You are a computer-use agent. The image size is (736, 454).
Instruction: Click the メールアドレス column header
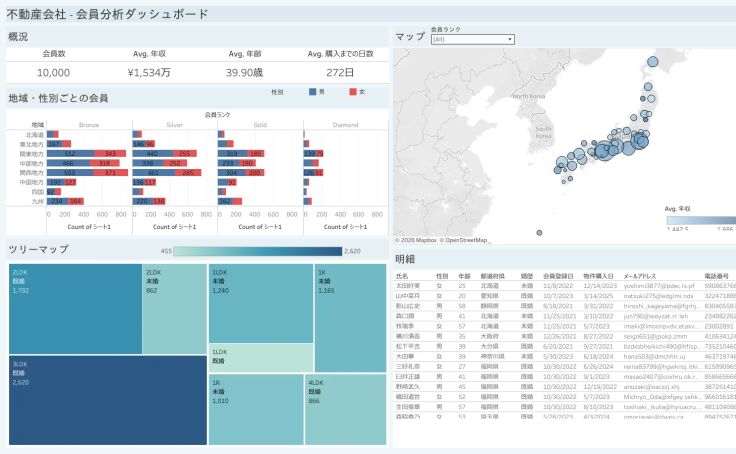pos(640,276)
